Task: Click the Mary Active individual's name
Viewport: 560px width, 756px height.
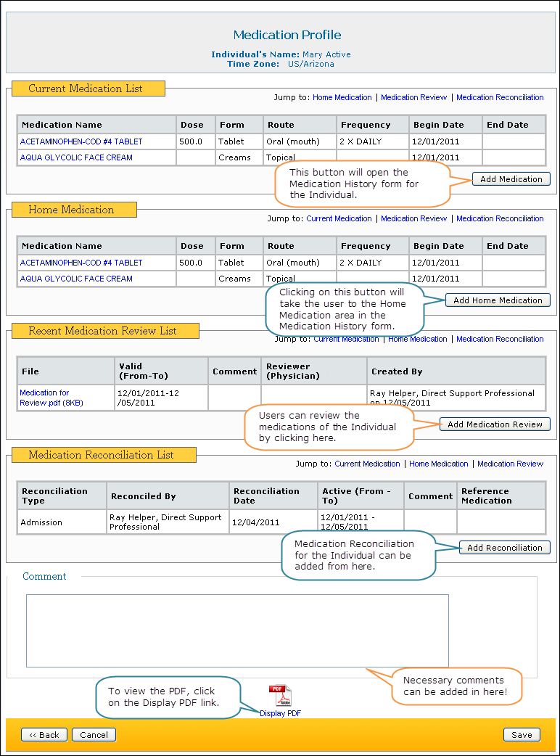Action: point(326,54)
